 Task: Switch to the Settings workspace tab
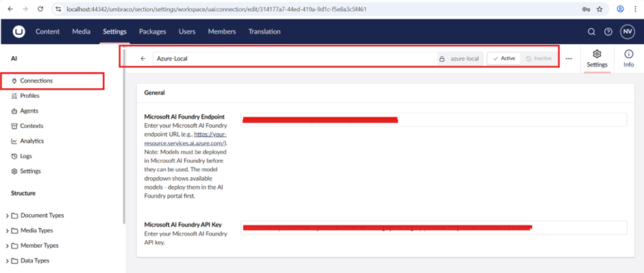pos(597,59)
